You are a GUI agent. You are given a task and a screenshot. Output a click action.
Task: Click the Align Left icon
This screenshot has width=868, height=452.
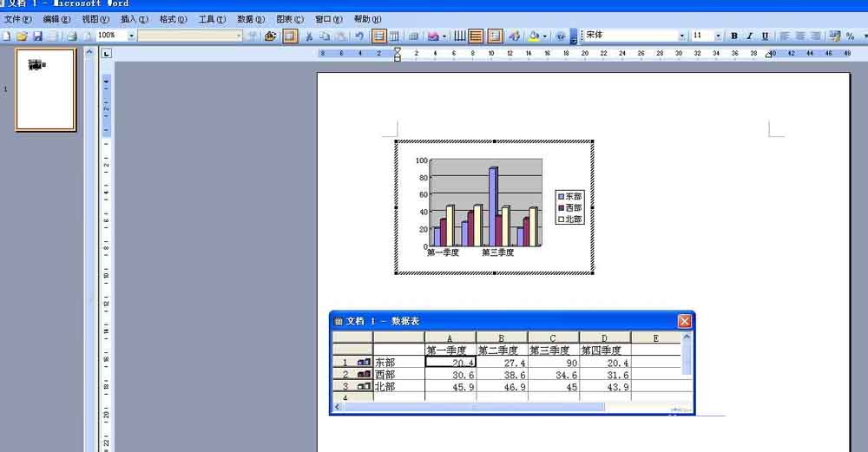785,36
